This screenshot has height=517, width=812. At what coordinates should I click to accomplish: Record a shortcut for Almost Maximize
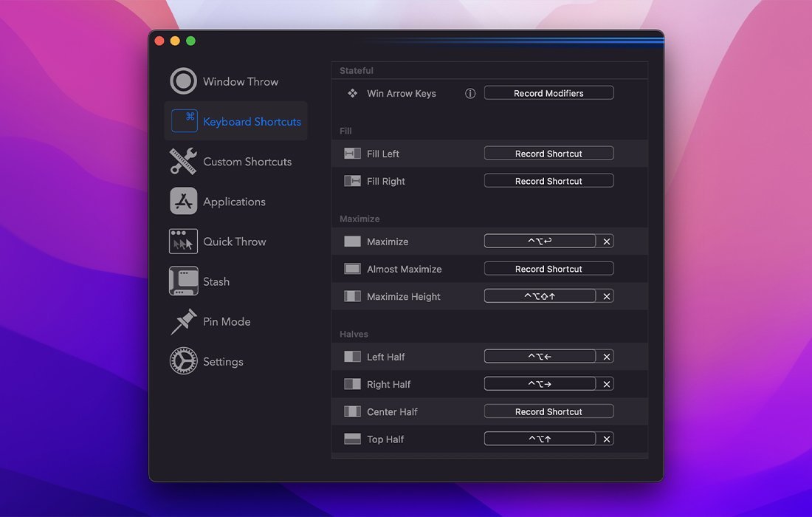548,268
